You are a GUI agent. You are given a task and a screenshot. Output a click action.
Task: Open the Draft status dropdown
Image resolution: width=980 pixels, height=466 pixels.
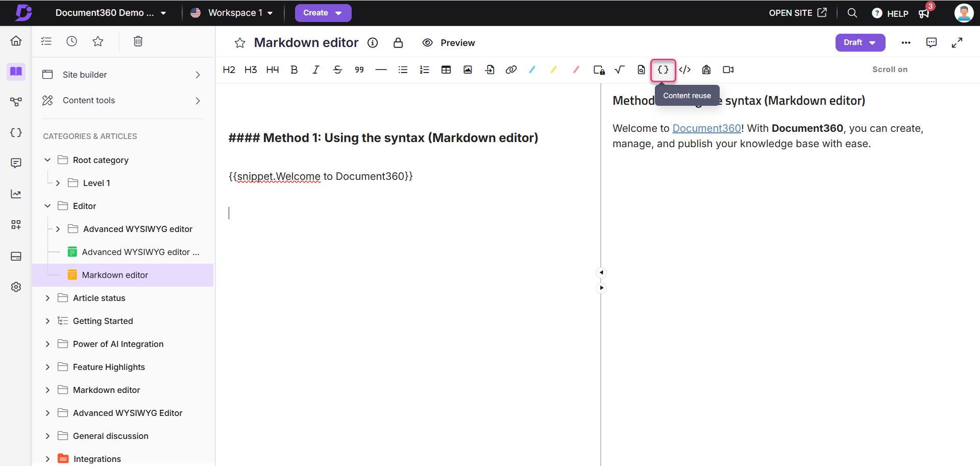click(x=860, y=42)
